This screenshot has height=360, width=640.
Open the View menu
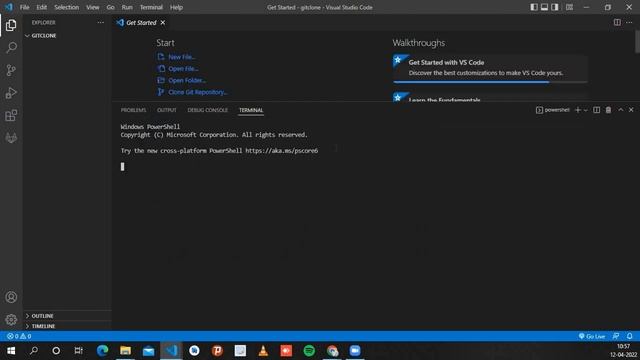pos(93,7)
